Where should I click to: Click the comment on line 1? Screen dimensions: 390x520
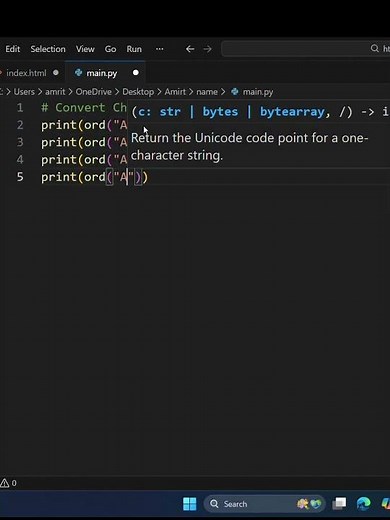click(x=84, y=108)
